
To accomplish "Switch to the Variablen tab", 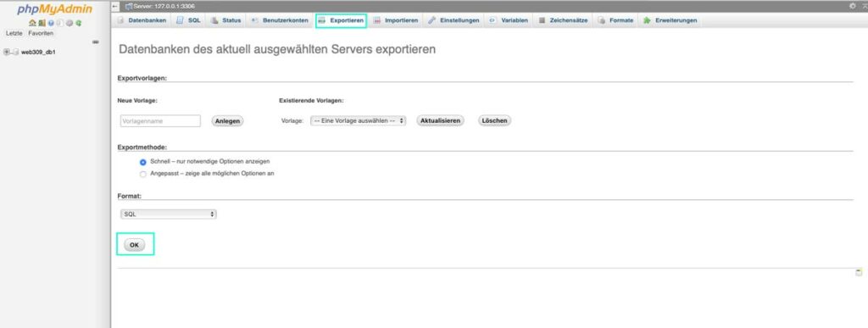I will pyautogui.click(x=509, y=20).
